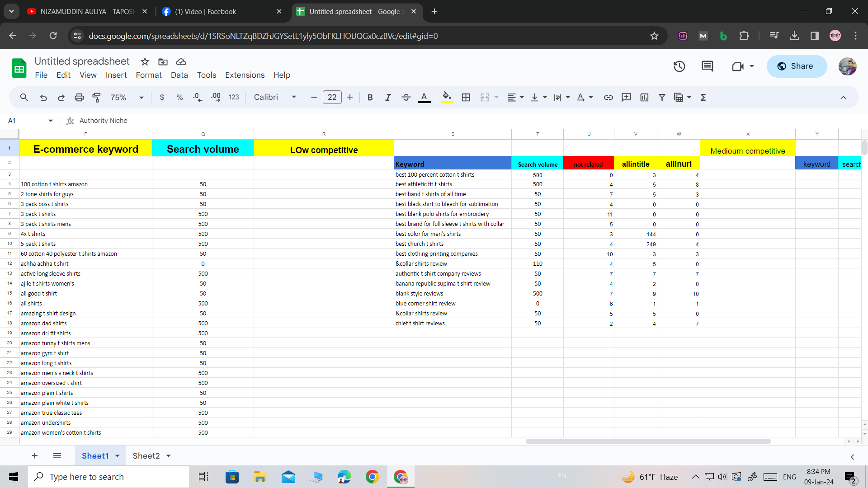The image size is (868, 488).
Task: Click the insert link icon
Action: (608, 97)
